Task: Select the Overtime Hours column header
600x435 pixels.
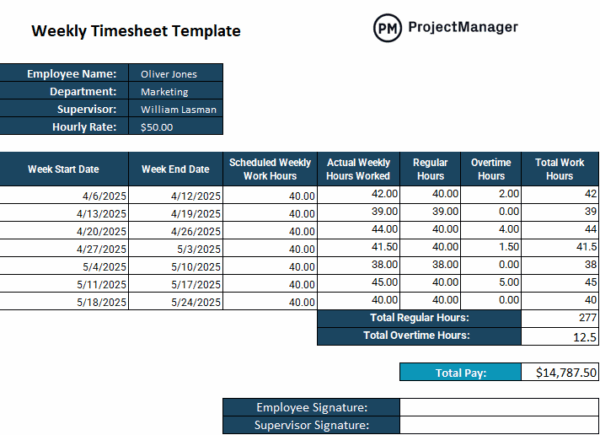Action: tap(491, 169)
